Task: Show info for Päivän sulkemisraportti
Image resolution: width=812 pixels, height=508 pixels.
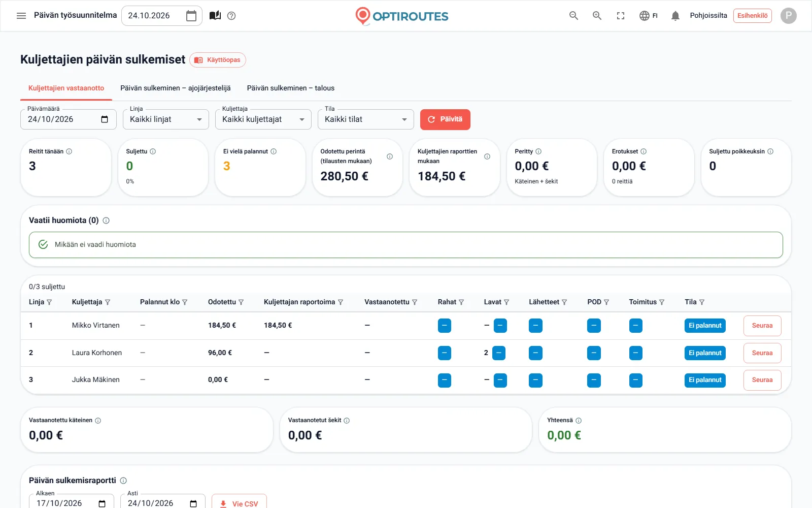Action: point(123,481)
